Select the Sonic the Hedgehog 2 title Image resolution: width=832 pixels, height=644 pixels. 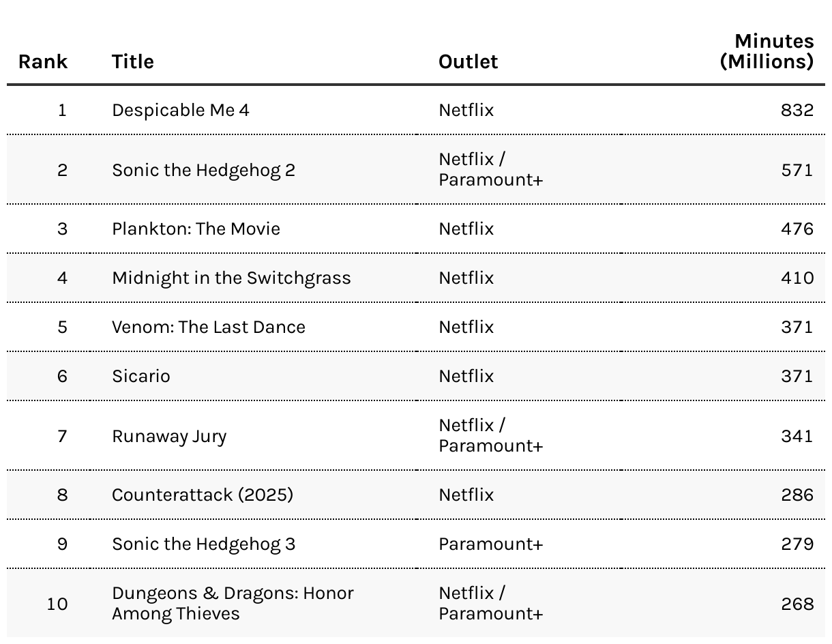click(x=204, y=170)
